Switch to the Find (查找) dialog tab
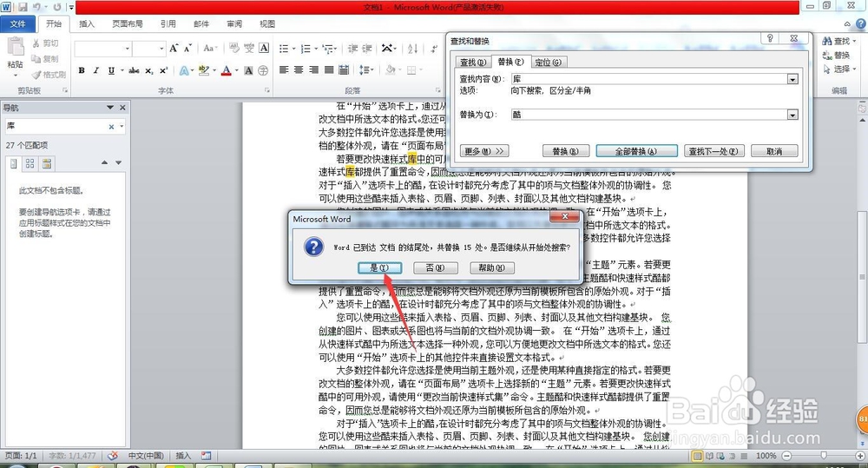The image size is (868, 468). [473, 62]
